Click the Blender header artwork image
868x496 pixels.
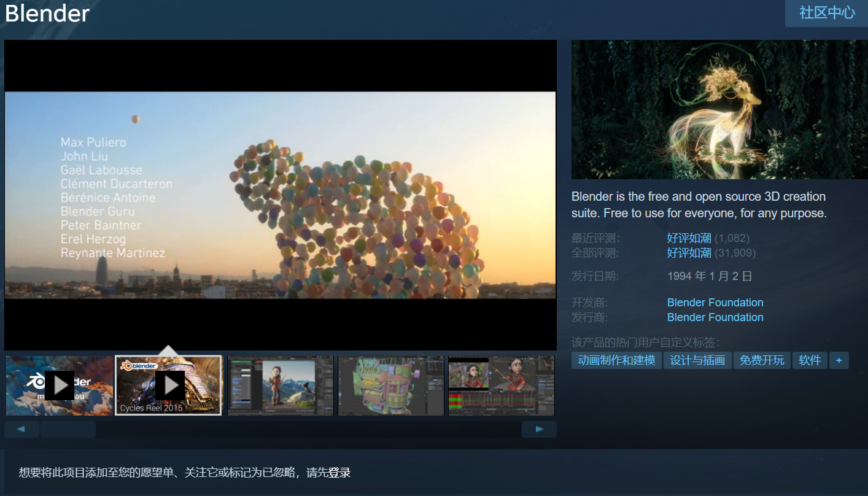pyautogui.click(x=719, y=109)
